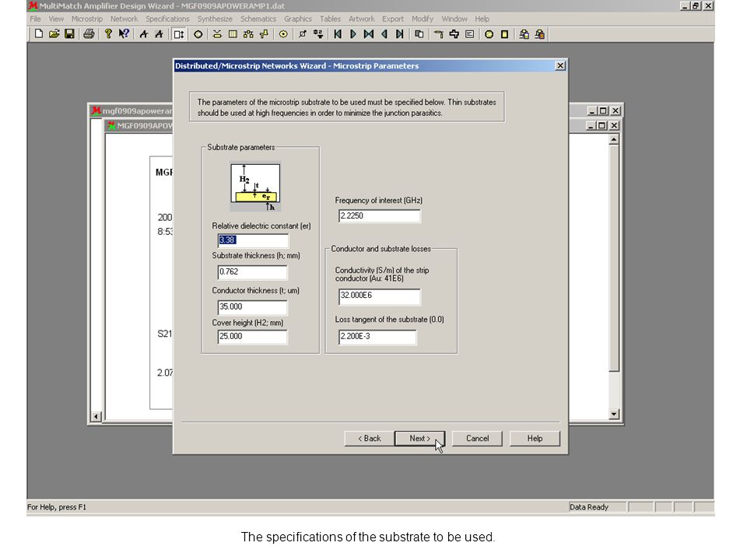The image size is (747, 560).
Task: Click the cross junction toolbar icon
Action: (x=454, y=34)
